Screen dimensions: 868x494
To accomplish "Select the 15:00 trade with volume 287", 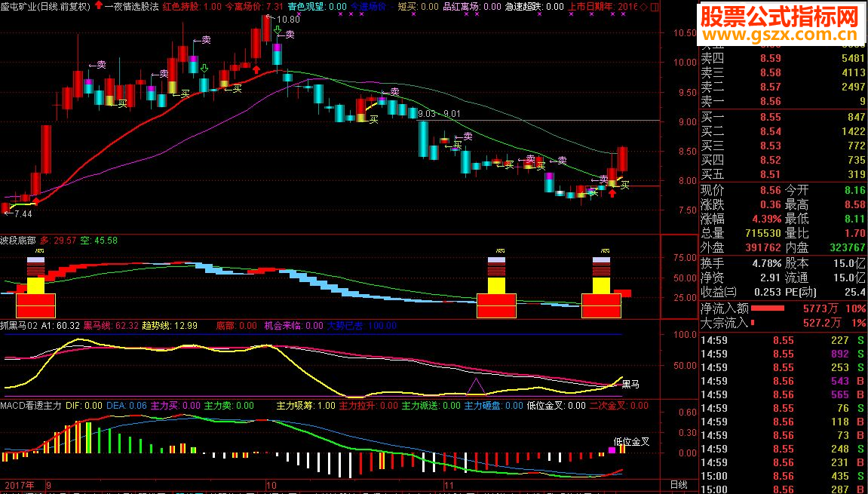I will pos(783,489).
